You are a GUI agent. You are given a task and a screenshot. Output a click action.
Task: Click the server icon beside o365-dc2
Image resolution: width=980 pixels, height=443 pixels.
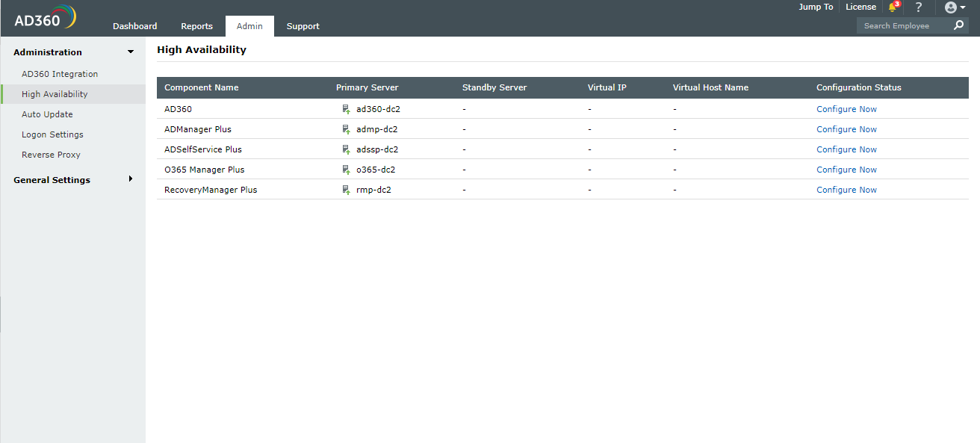344,169
